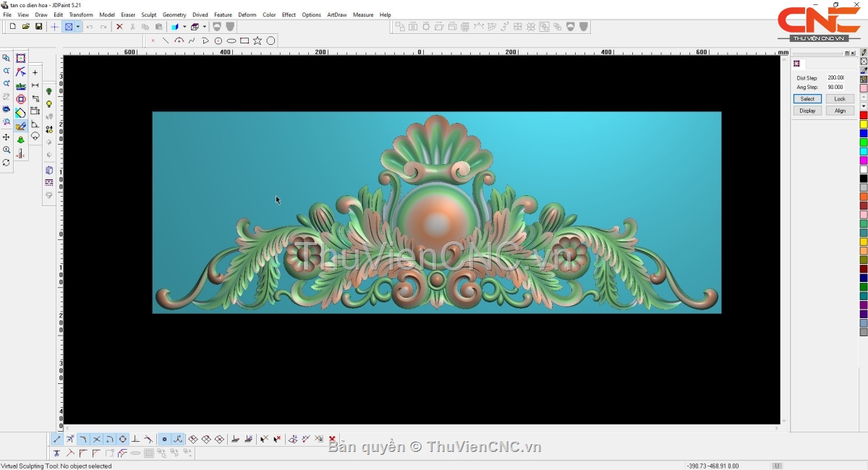Open a file using the folder icon
868x470 pixels.
(26, 27)
